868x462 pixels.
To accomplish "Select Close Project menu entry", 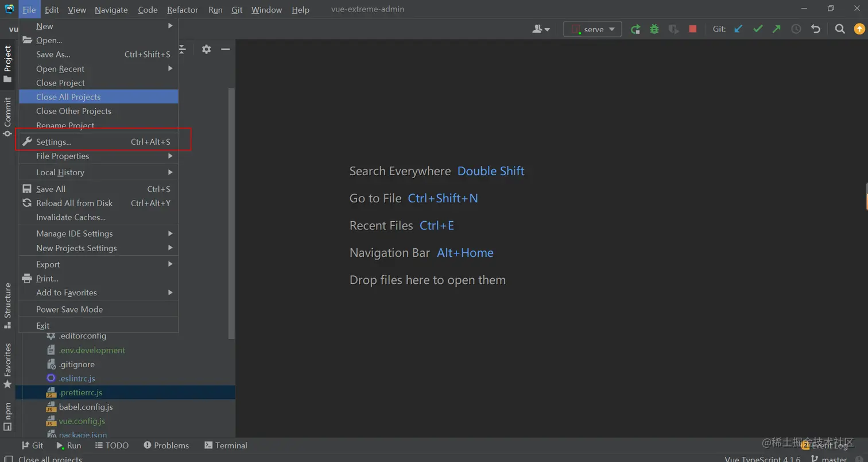I will point(99,83).
